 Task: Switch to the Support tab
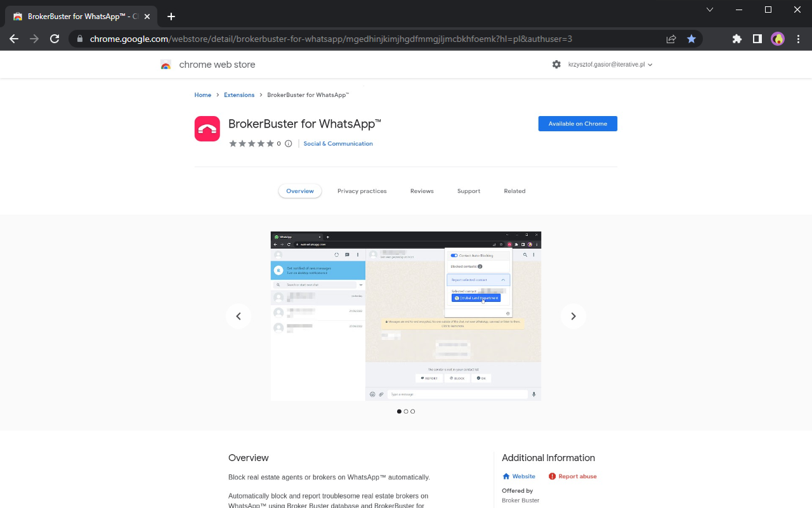469,191
